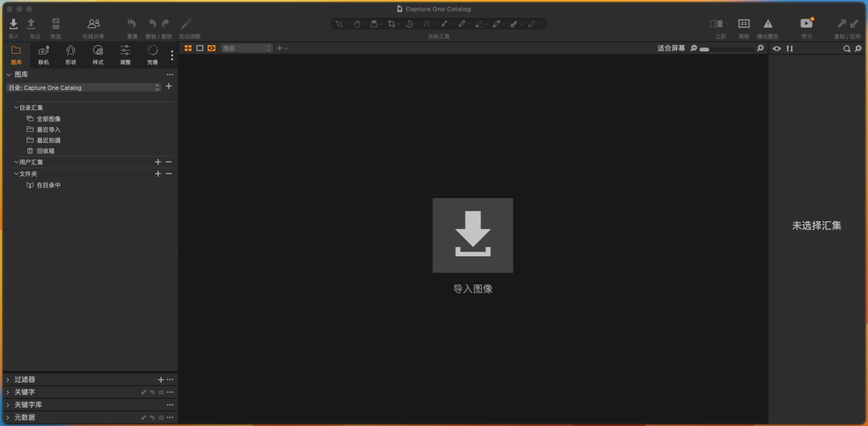The width and height of the screenshot is (868, 426).
Task: Click the 导入 import icon in toolbar
Action: point(14,24)
